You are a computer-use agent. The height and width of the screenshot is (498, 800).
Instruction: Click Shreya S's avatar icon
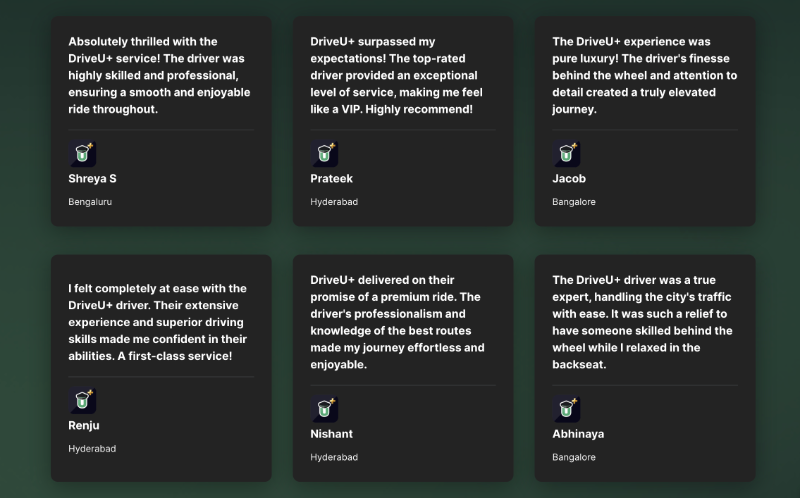[x=82, y=153]
